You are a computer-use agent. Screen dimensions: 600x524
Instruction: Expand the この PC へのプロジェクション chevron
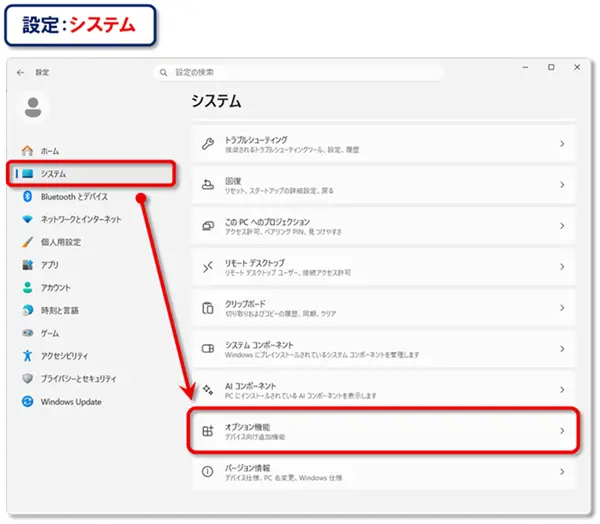pyautogui.click(x=562, y=226)
